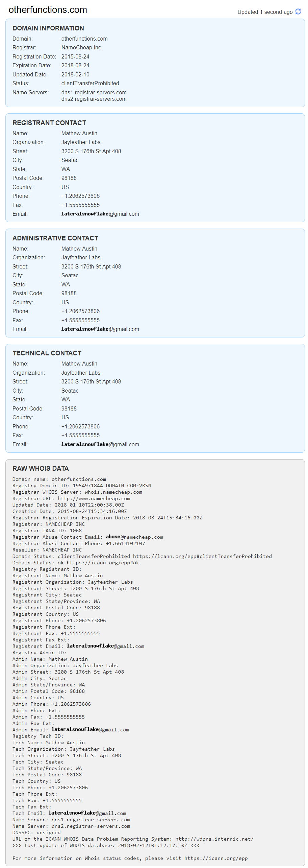Click the 'Updated 1 second ago' text

265,12
